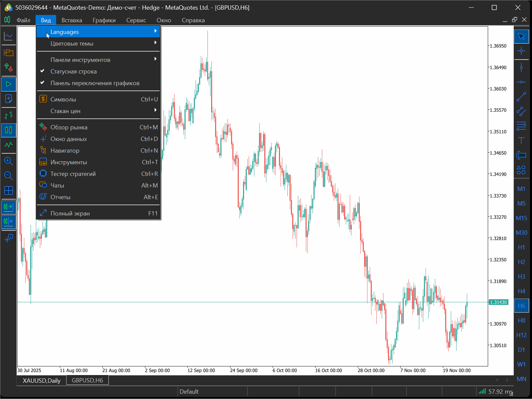Select the text label tool

click(521, 155)
